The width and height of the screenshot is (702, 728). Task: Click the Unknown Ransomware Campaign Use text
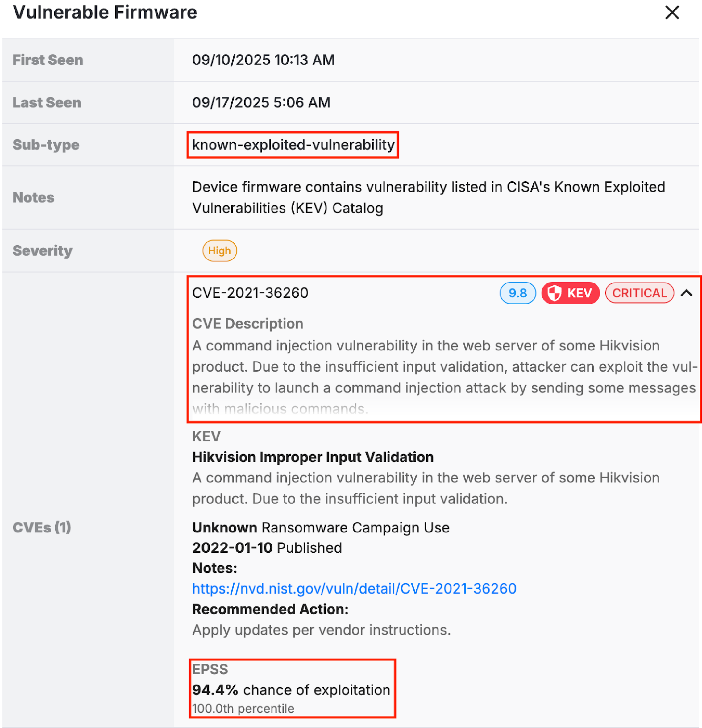tap(320, 527)
